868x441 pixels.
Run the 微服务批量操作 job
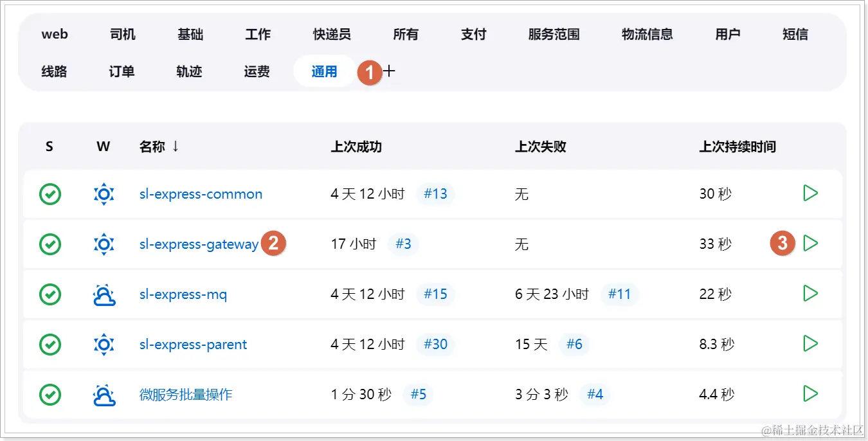[811, 393]
